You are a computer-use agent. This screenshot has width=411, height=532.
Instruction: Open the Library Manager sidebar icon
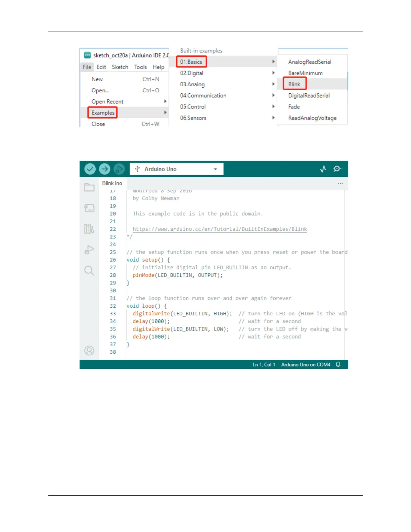(89, 229)
